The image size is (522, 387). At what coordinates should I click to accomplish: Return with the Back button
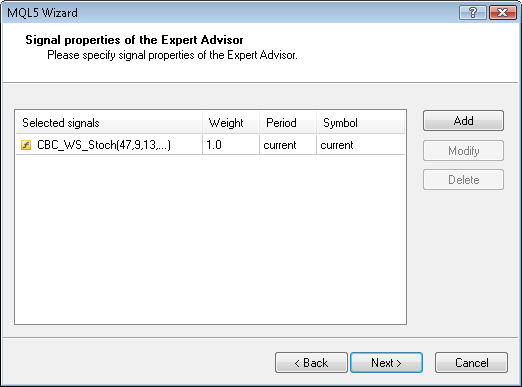311,362
